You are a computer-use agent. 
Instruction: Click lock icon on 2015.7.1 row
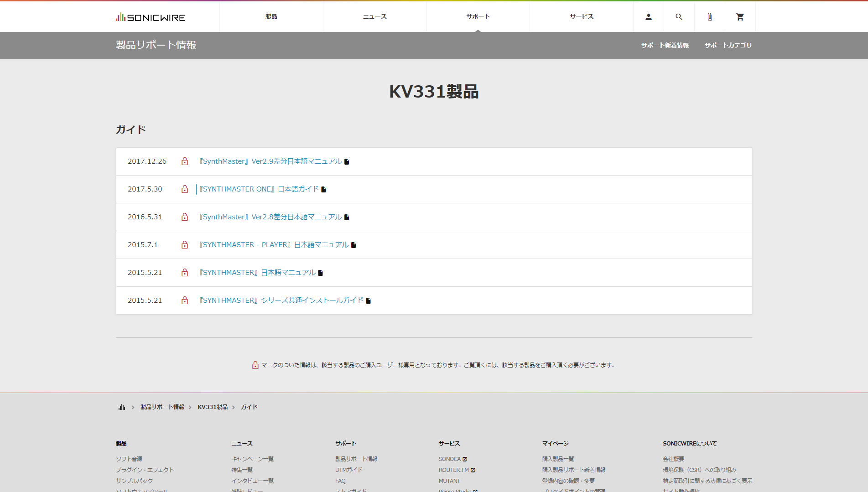(x=185, y=245)
